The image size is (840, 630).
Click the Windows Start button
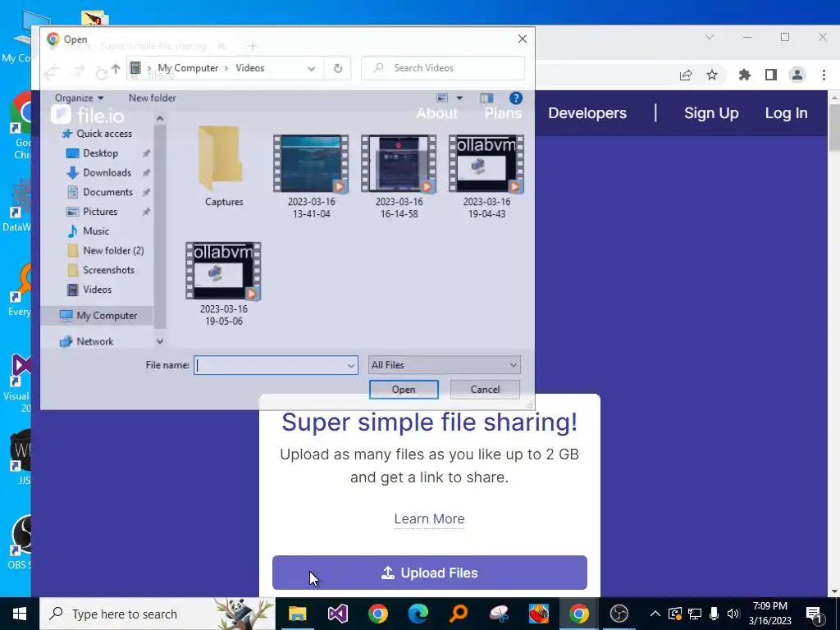point(20,614)
